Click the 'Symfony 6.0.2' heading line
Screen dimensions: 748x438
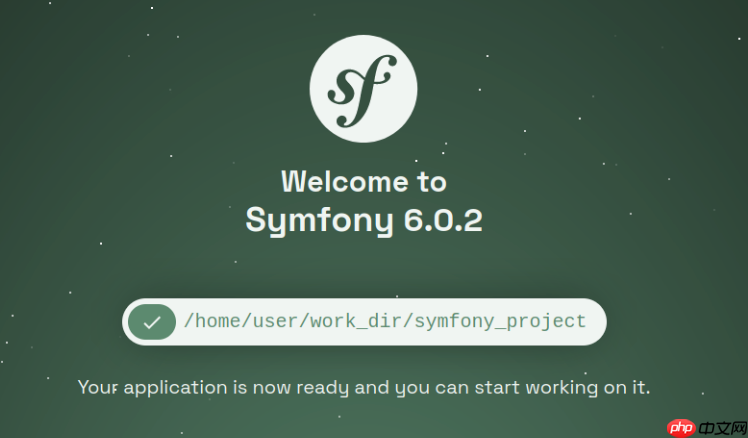364,220
